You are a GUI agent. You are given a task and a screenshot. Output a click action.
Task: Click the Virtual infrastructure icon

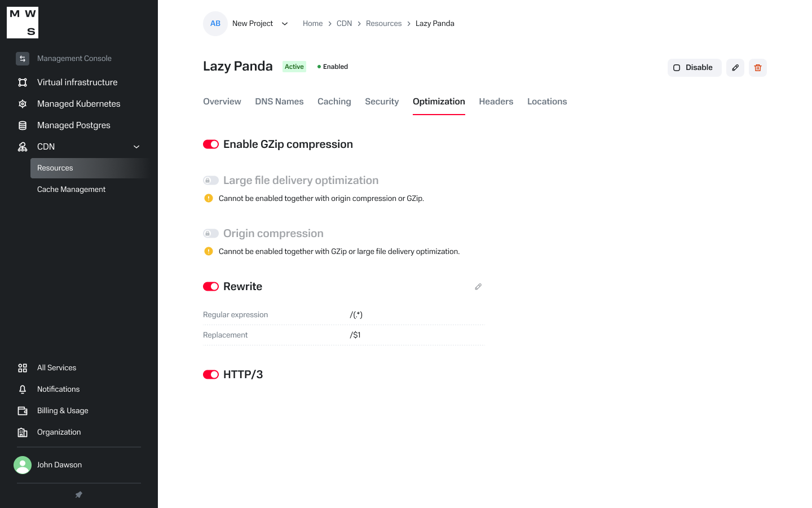(23, 82)
